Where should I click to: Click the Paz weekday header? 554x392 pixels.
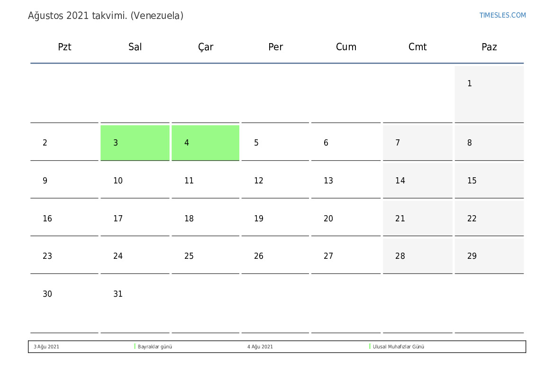point(490,47)
